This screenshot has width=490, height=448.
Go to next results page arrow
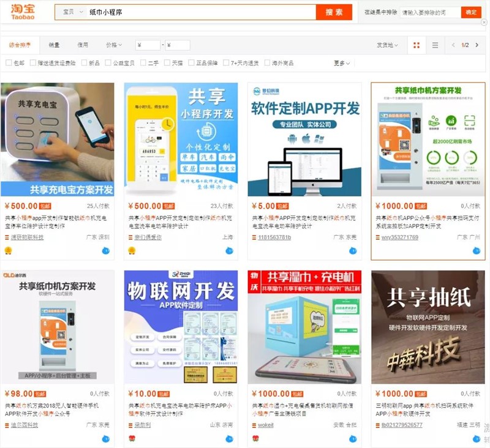[475, 45]
